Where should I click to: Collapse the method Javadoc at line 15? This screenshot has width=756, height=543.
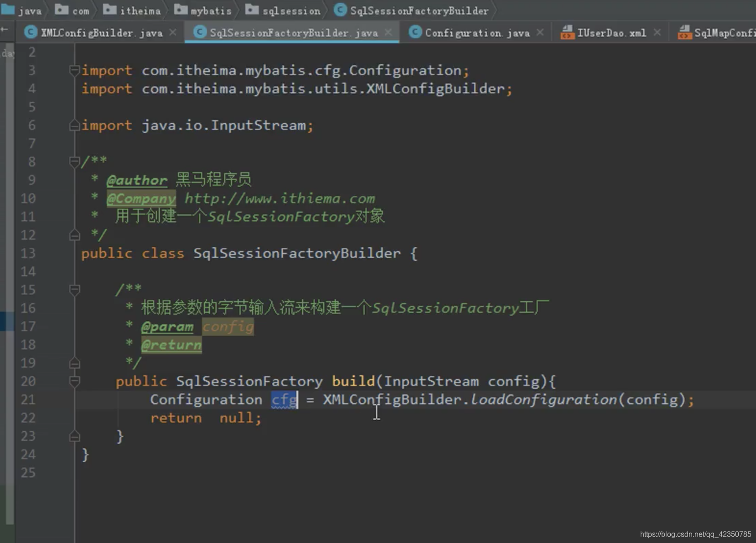pos(75,290)
